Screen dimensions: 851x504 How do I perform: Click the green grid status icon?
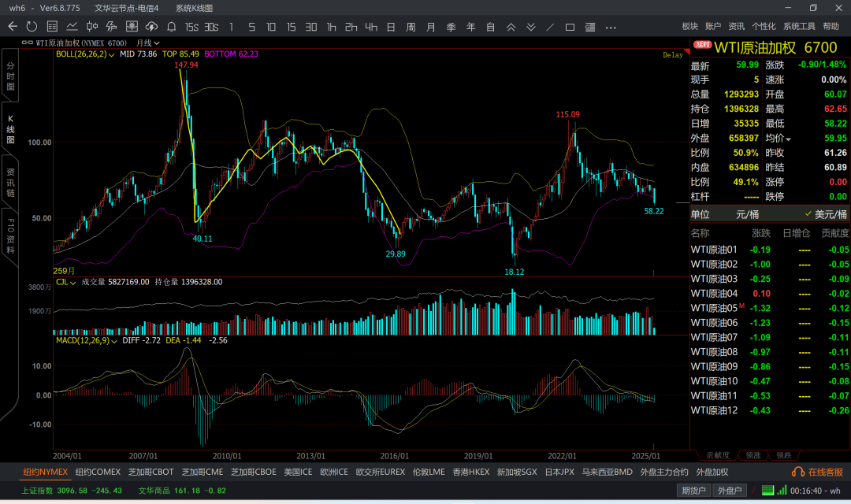click(x=767, y=491)
